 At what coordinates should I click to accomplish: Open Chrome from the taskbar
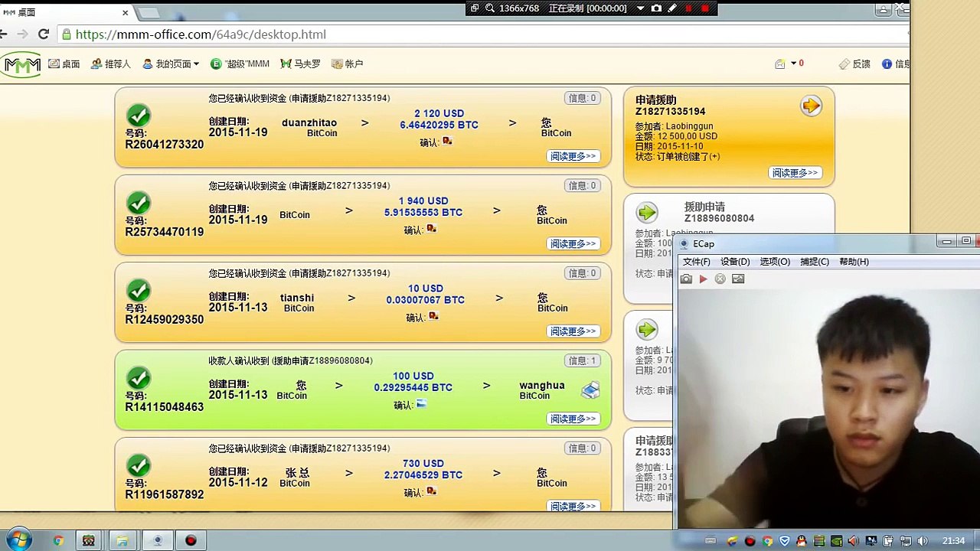click(x=57, y=541)
